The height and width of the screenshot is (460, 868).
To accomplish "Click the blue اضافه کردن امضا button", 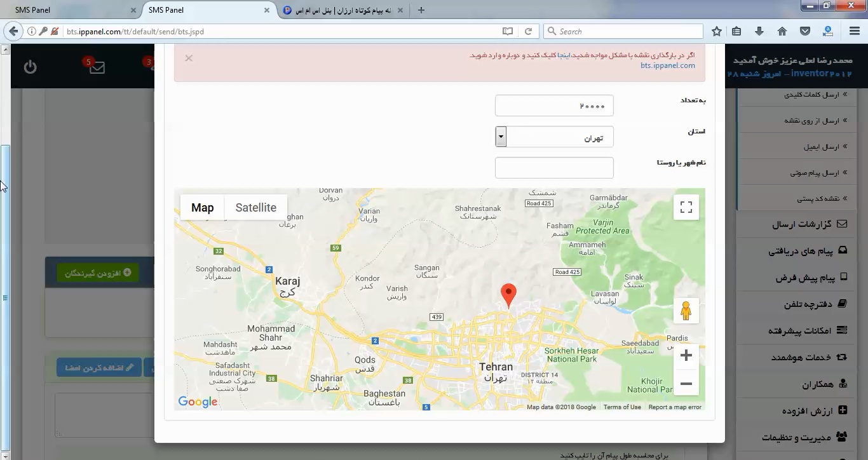I will click(x=99, y=367).
